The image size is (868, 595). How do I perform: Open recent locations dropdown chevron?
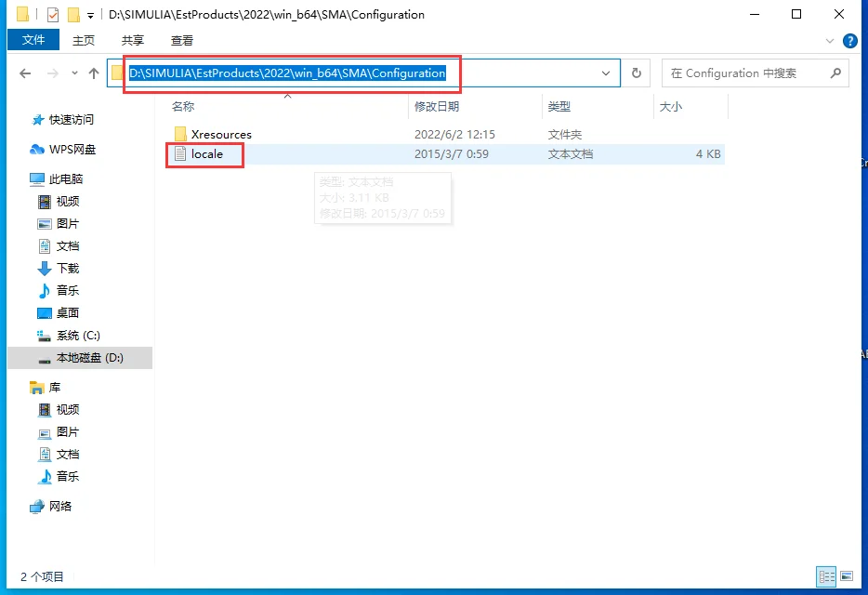click(74, 73)
